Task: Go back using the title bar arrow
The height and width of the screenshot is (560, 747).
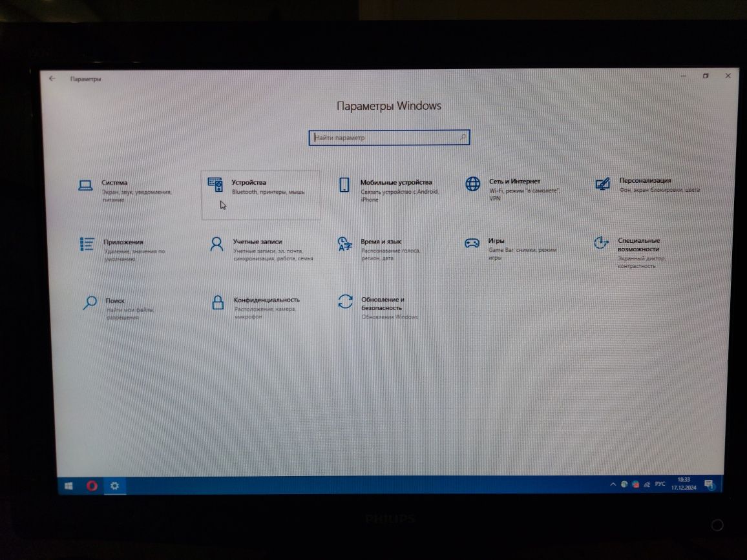Action: tap(52, 79)
